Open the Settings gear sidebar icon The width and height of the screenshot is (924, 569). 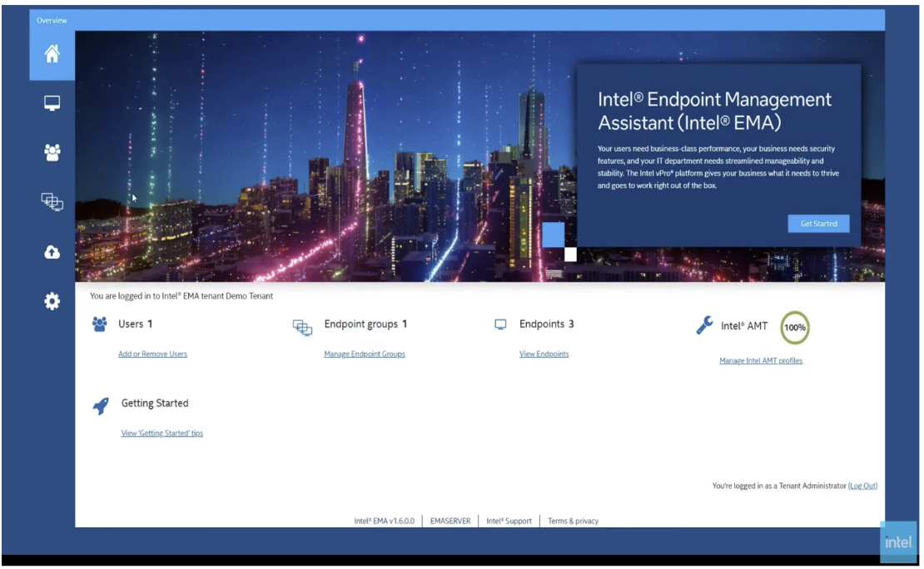pos(52,302)
